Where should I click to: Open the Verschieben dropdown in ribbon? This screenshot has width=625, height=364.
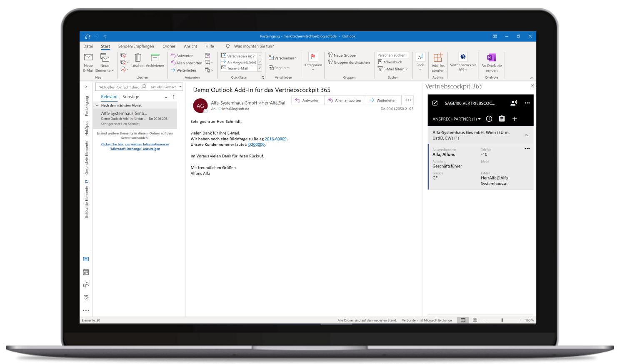coord(283,58)
